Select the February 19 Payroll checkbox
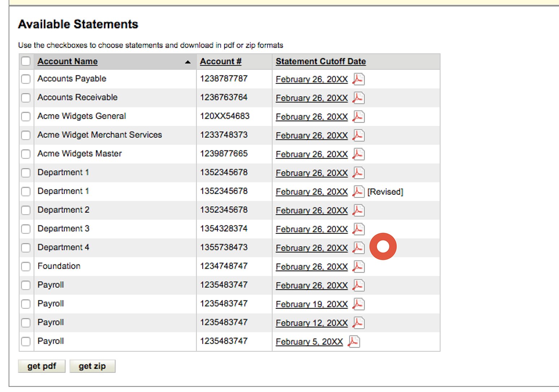559x392 pixels. point(26,304)
